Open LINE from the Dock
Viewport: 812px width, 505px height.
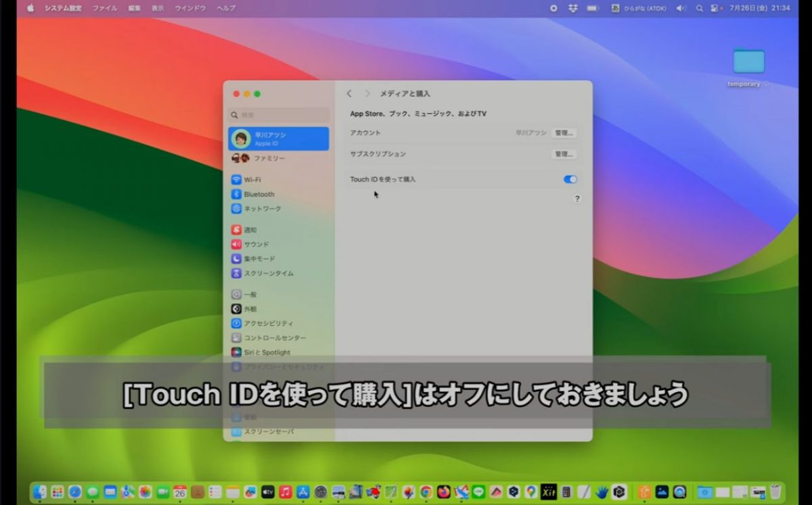(479, 492)
